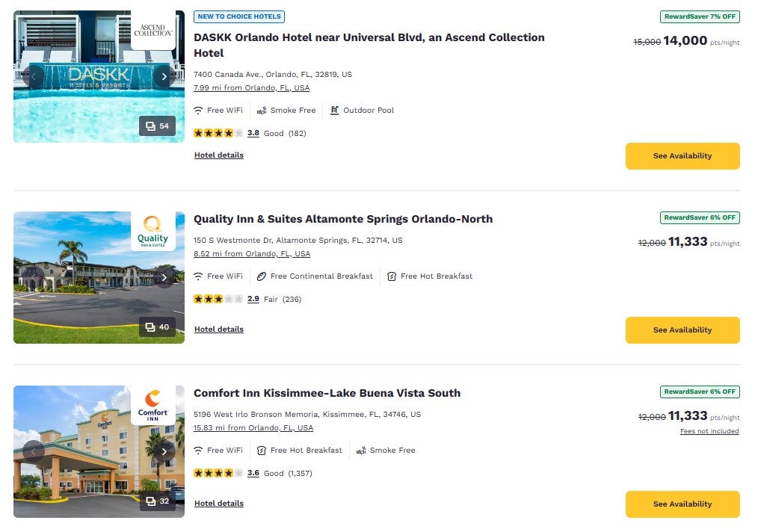See availability for Quality Inn Altamonte Springs
761x532 pixels.
pyautogui.click(x=683, y=330)
